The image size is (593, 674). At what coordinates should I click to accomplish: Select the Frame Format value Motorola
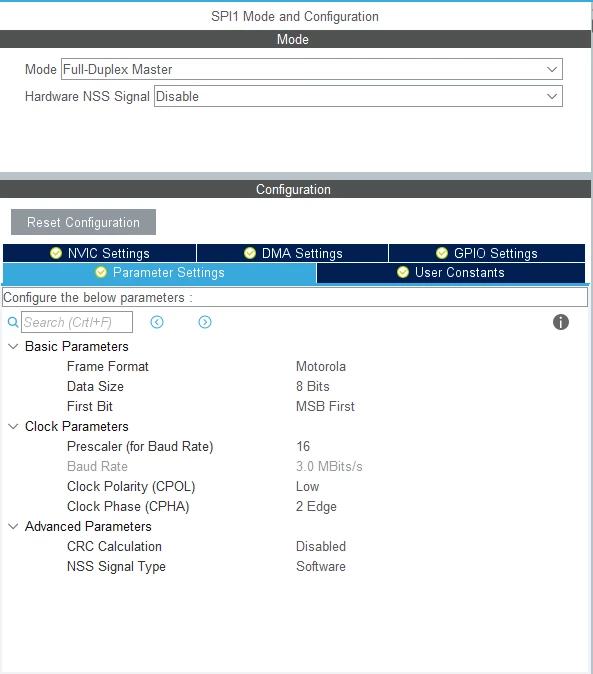[x=321, y=367]
